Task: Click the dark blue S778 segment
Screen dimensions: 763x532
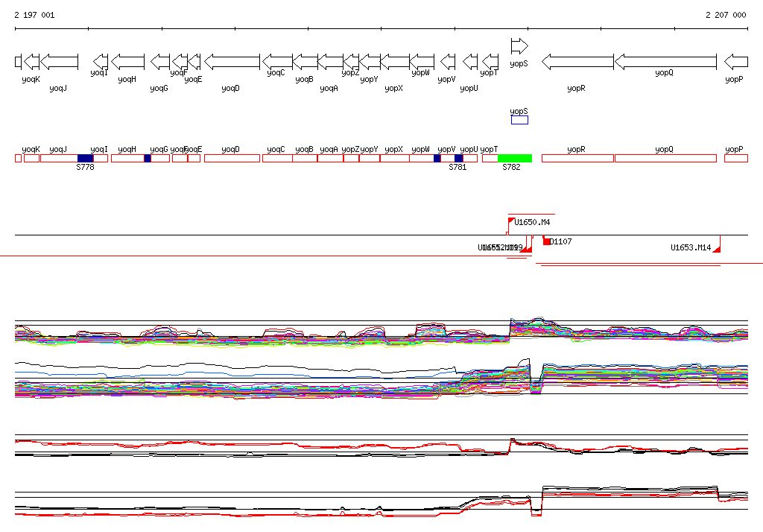Action: pyautogui.click(x=86, y=158)
